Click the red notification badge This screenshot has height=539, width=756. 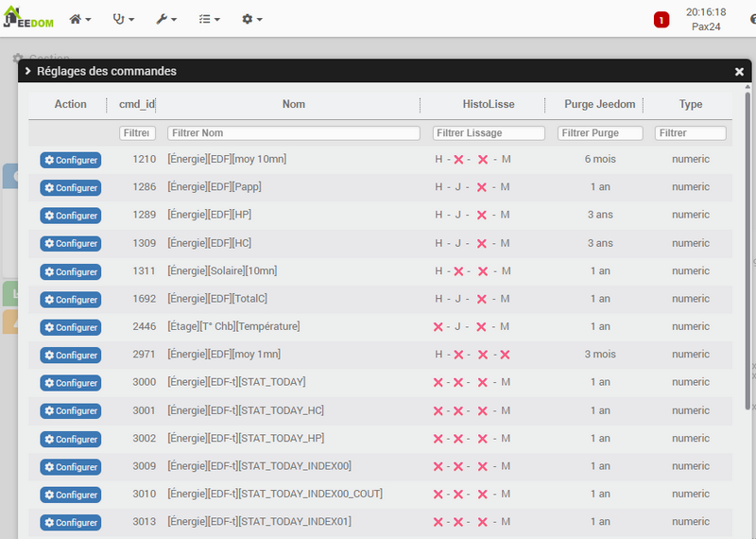tap(661, 20)
